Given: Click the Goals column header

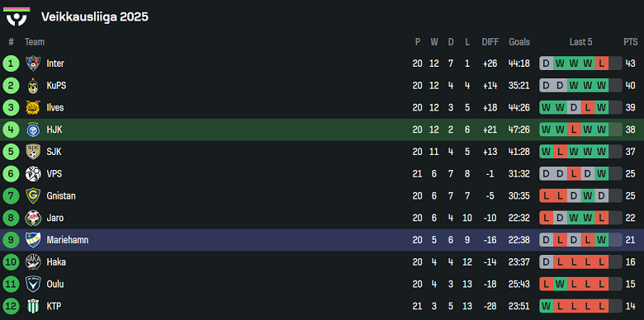Looking at the screenshot, I should tap(519, 42).
